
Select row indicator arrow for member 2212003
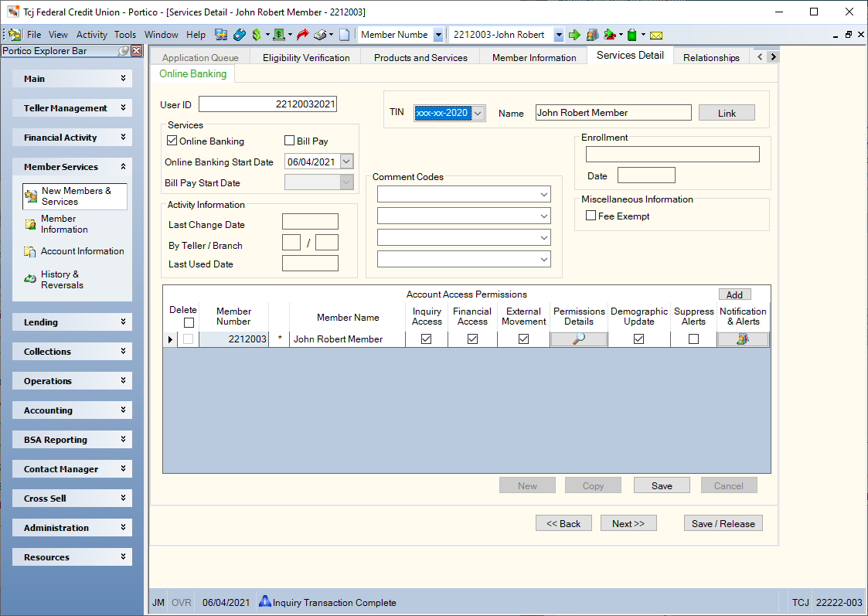170,339
